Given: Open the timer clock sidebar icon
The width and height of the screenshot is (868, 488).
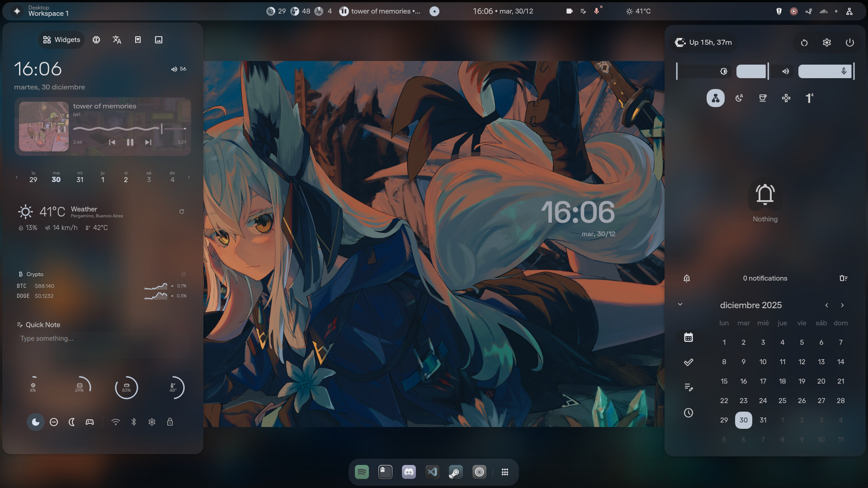Looking at the screenshot, I should (x=688, y=413).
